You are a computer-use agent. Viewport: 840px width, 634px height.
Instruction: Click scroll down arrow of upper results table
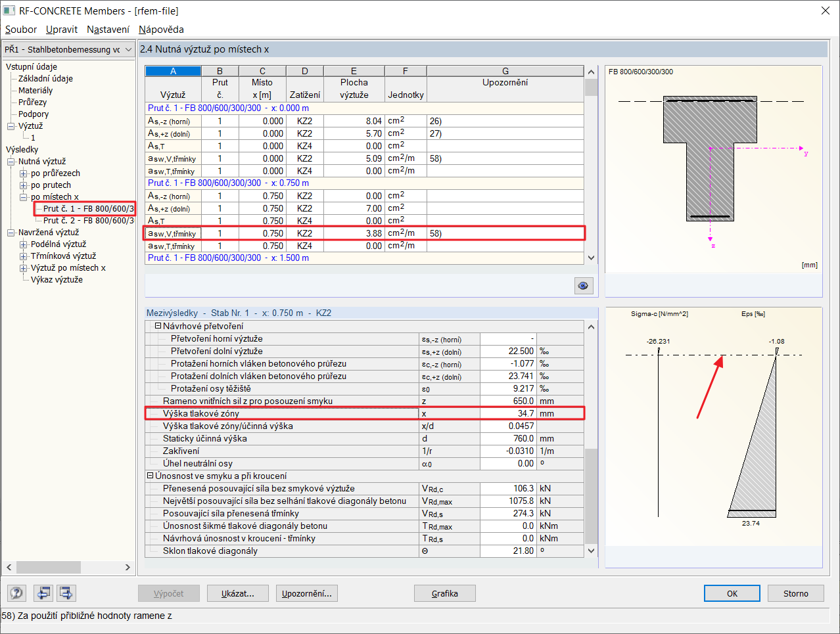coord(591,258)
